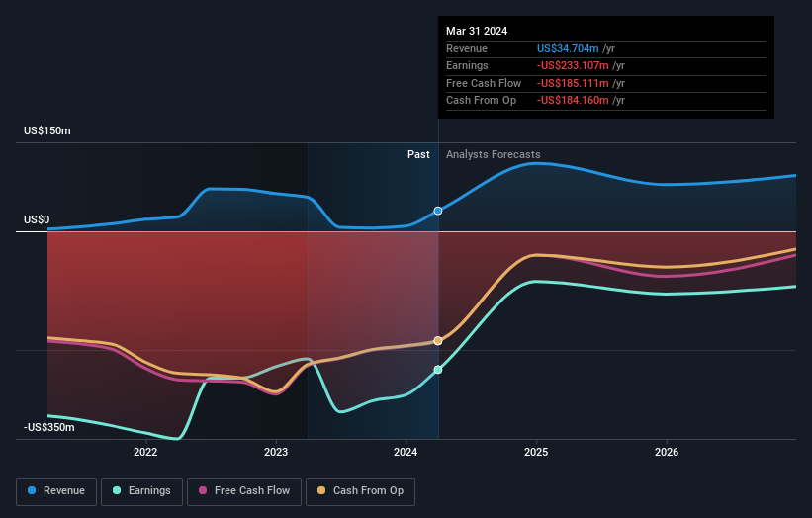Click the -US$185.111m free cash flow value
The height and width of the screenshot is (518, 812).
tap(573, 83)
